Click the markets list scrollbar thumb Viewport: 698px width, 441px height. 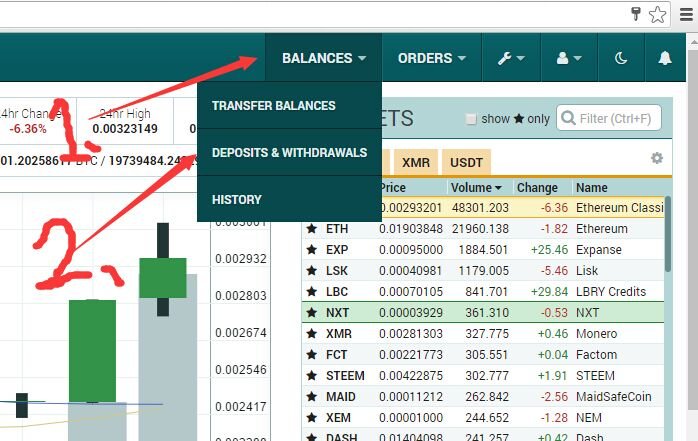click(x=668, y=234)
